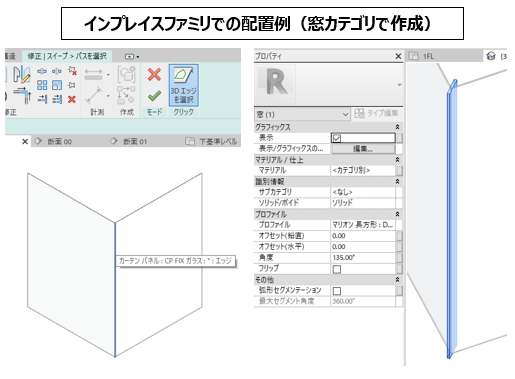Activate the Array tool icon

pyautogui.click(x=42, y=85)
